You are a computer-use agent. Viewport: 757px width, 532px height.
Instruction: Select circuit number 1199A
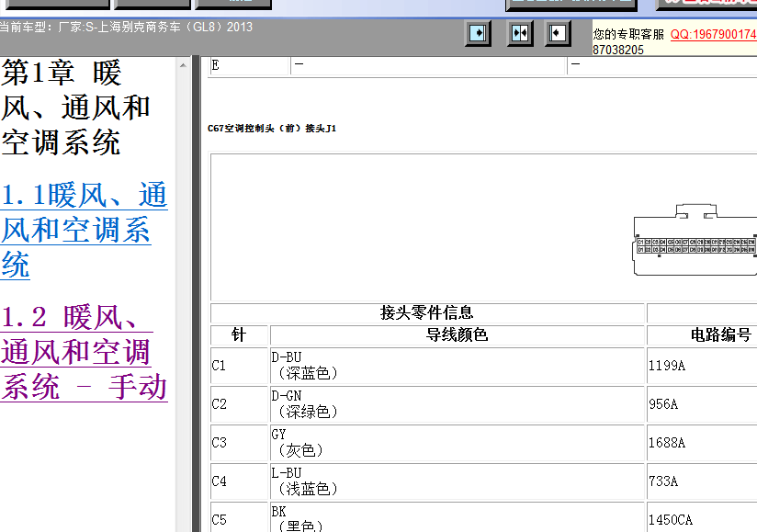pos(667,366)
